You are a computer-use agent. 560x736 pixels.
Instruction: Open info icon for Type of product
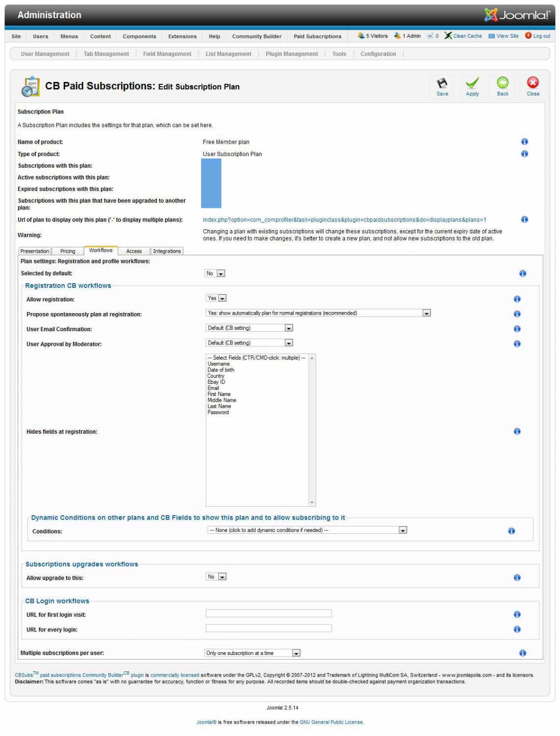pyautogui.click(x=524, y=154)
